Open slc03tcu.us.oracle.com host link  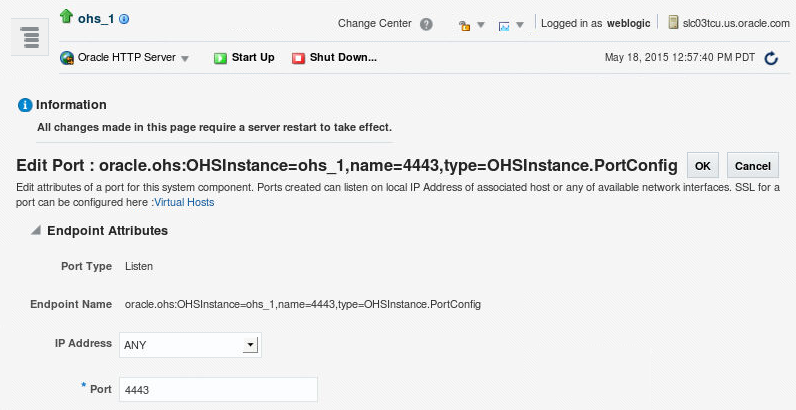click(x=736, y=23)
